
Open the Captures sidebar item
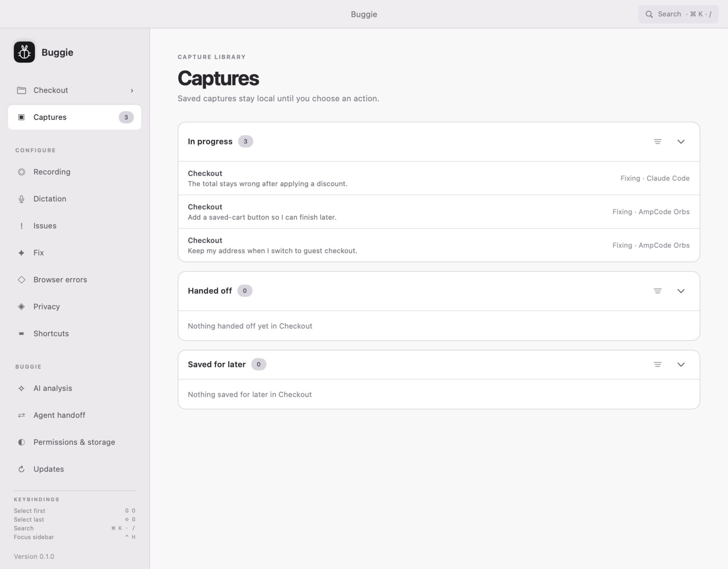[x=75, y=117]
